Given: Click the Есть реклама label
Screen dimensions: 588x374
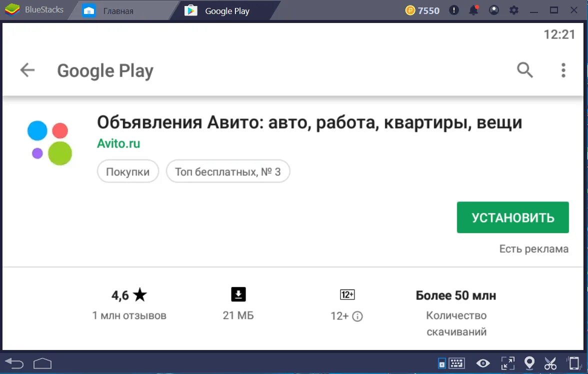Looking at the screenshot, I should [x=533, y=248].
